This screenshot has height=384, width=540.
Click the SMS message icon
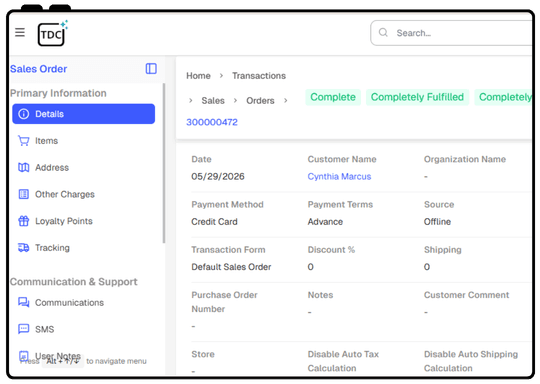pos(23,329)
